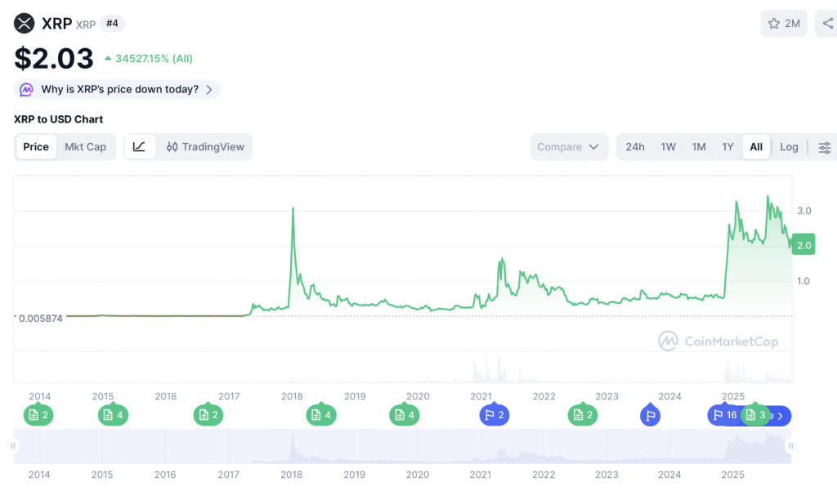Open the 2021 blue flag event marker
This screenshot has width=837, height=504.
pyautogui.click(x=494, y=415)
